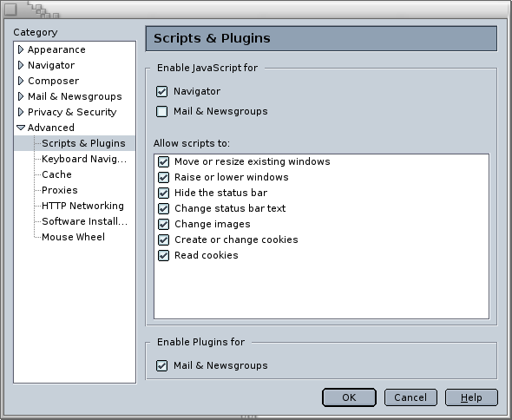This screenshot has width=512, height=420.
Task: Toggle Move or resize existing windows
Action: pos(163,161)
